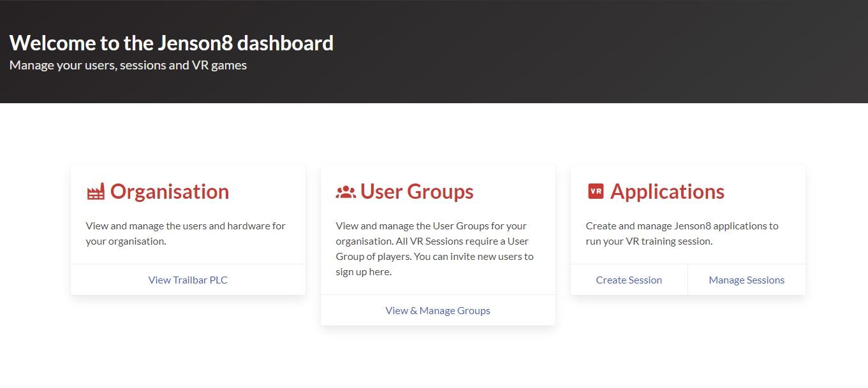Click the VR headset icon beside Applications

pyautogui.click(x=596, y=191)
